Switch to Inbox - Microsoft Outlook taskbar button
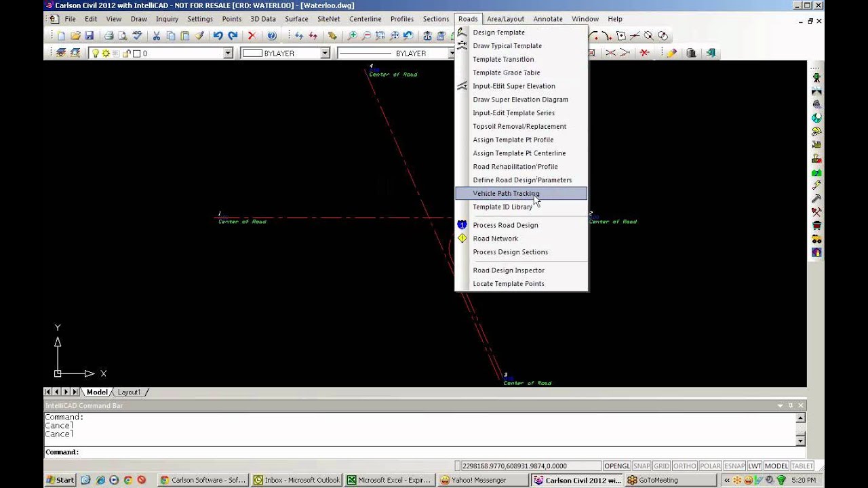 click(297, 480)
